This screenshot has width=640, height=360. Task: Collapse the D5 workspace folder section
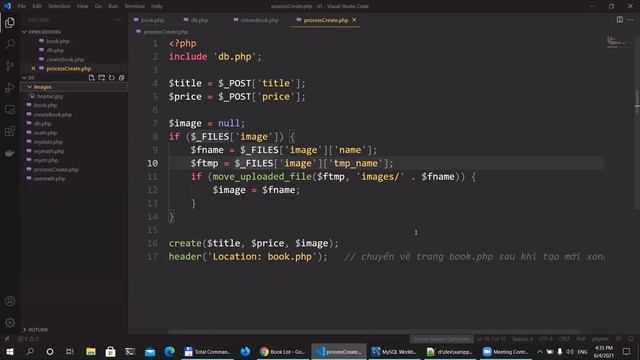pos(31,78)
